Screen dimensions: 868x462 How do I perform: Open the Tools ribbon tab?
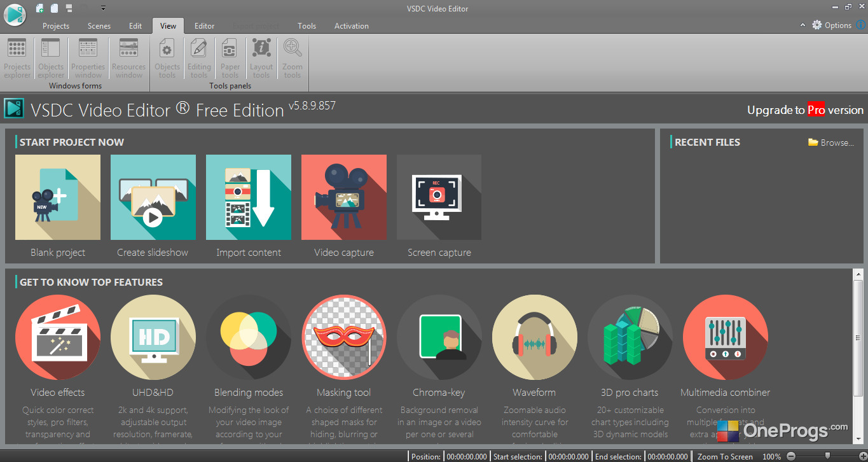tap(307, 26)
